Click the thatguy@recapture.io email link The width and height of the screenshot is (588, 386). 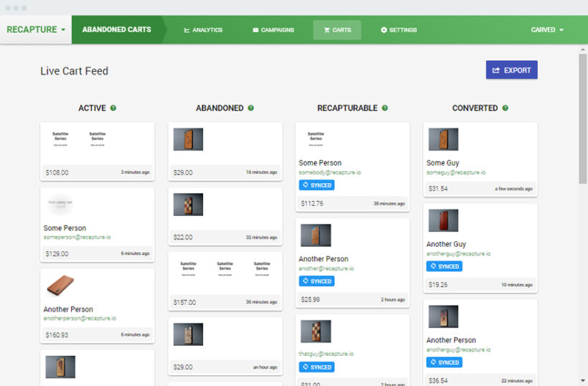[x=325, y=354]
